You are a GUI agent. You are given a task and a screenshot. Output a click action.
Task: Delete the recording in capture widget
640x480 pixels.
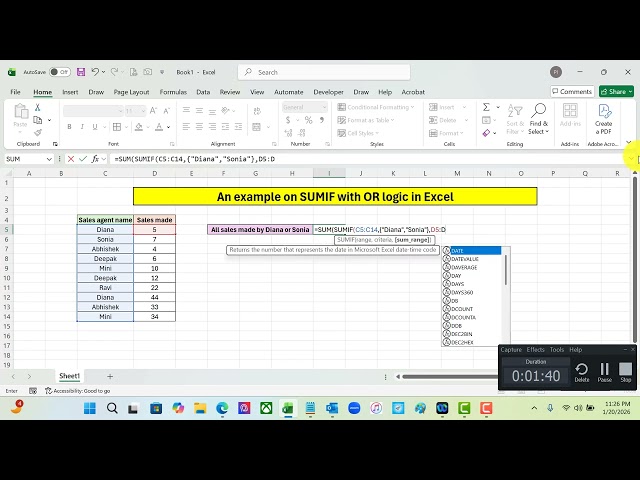click(582, 372)
